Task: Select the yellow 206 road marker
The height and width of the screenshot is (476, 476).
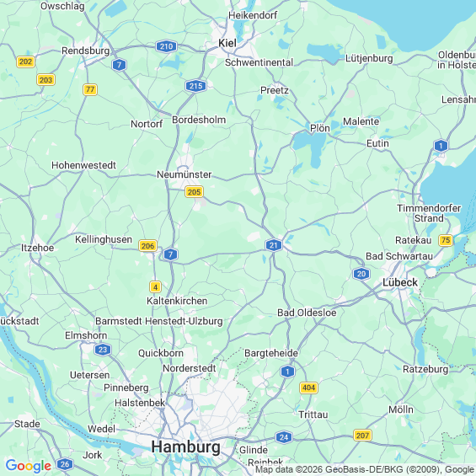Action: 147,246
